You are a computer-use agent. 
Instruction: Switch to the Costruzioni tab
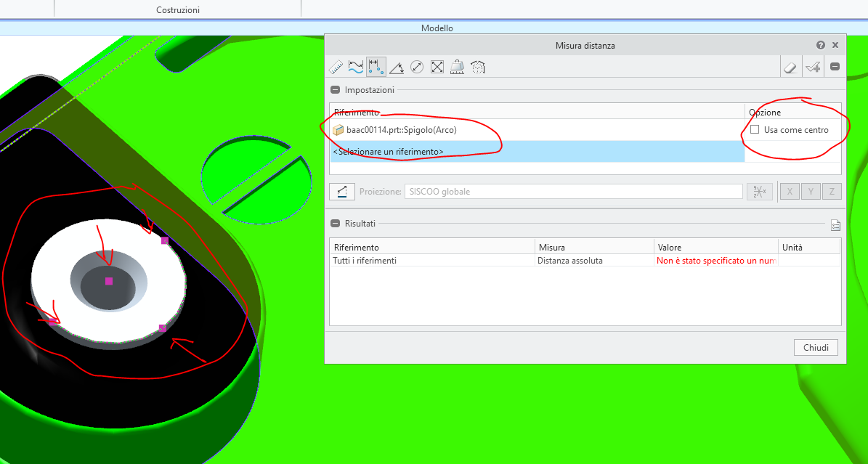(x=177, y=9)
